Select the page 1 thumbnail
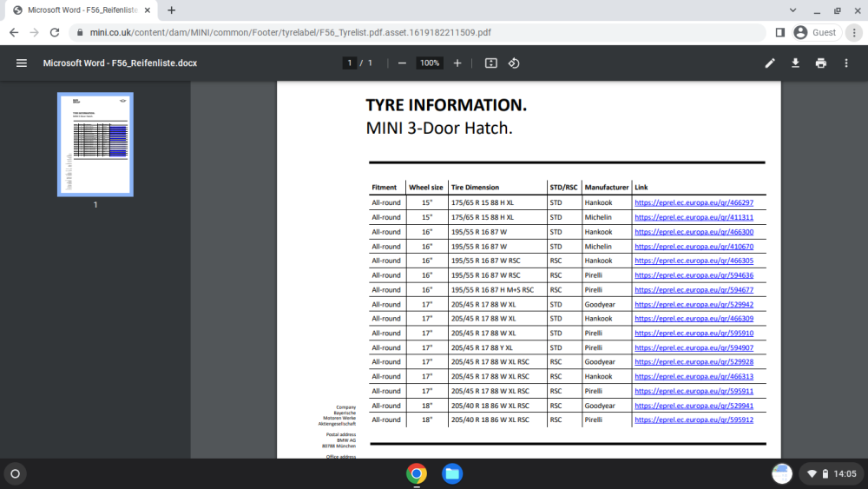The width and height of the screenshot is (868, 489). tap(95, 144)
